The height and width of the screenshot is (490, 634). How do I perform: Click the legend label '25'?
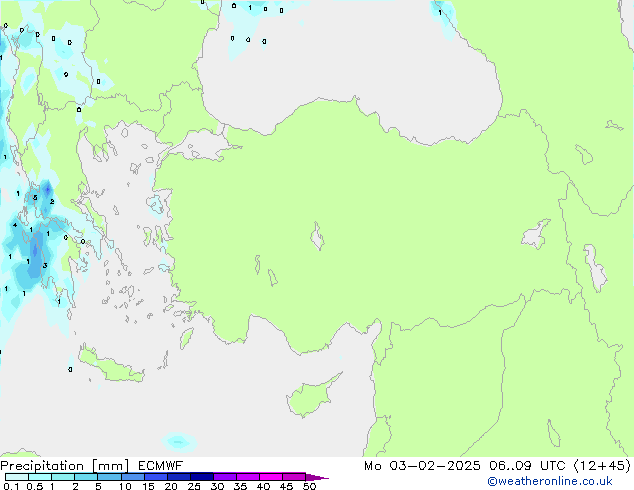(194, 486)
